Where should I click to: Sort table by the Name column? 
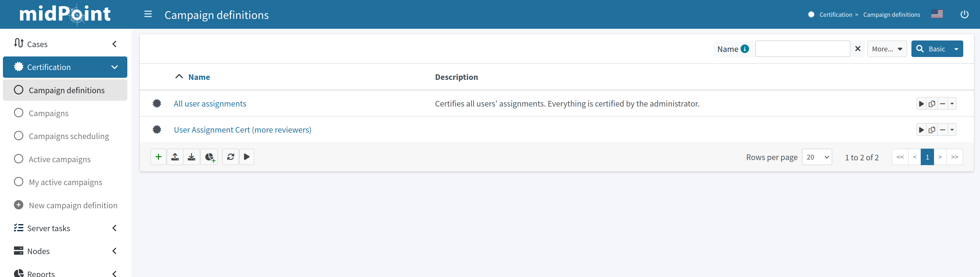[199, 77]
